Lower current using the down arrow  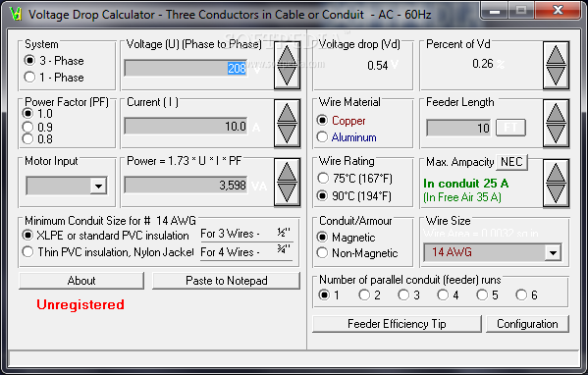coord(287,134)
